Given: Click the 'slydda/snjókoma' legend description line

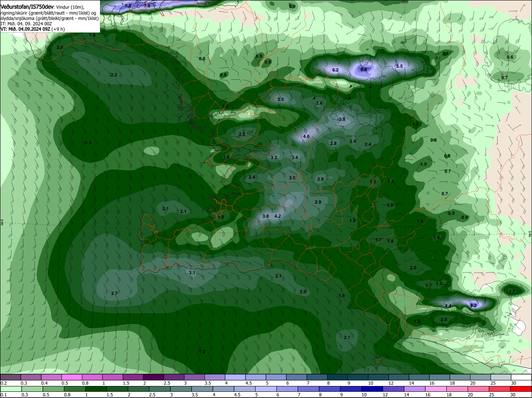Looking at the screenshot, I should [x=49, y=18].
